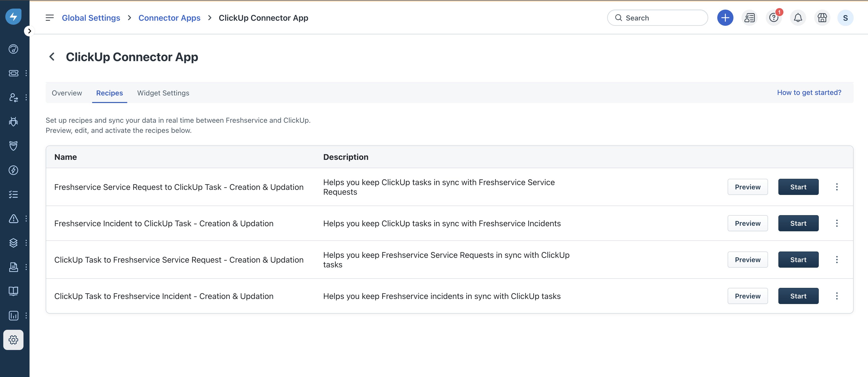Click the Connector Apps breadcrumb link
This screenshot has width=868, height=377.
point(169,18)
